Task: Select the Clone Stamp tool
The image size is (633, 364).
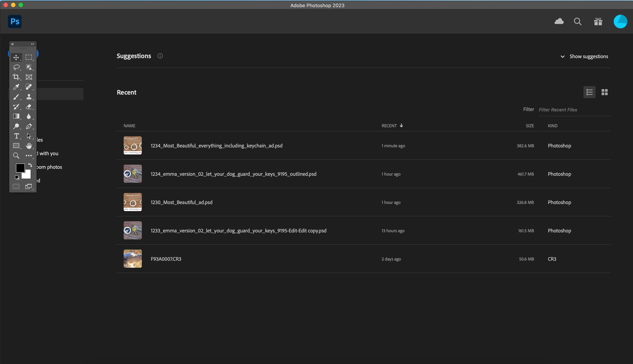Action: (29, 97)
